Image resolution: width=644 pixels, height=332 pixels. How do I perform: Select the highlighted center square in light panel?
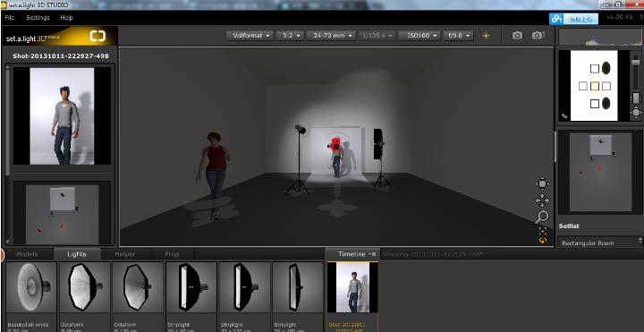(594, 86)
